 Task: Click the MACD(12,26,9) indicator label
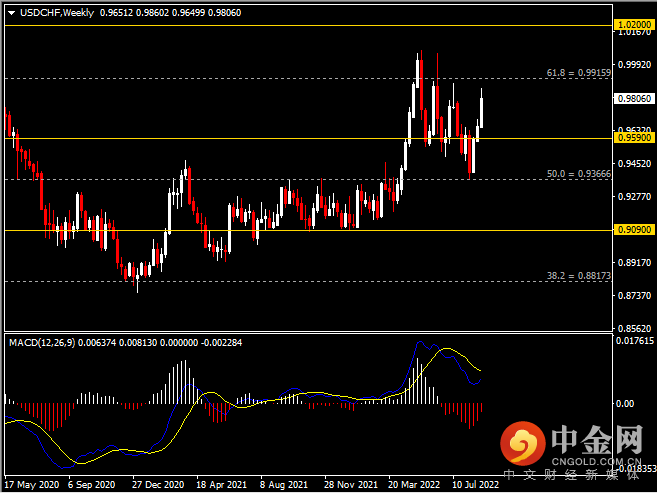[42, 343]
